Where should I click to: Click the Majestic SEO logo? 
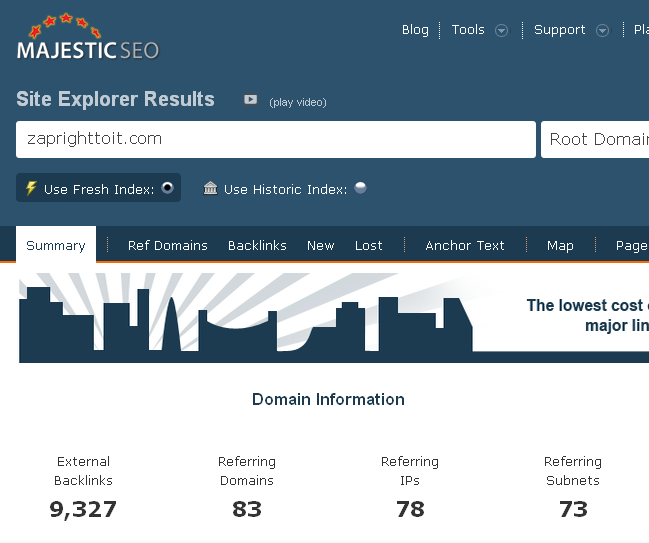[x=88, y=38]
